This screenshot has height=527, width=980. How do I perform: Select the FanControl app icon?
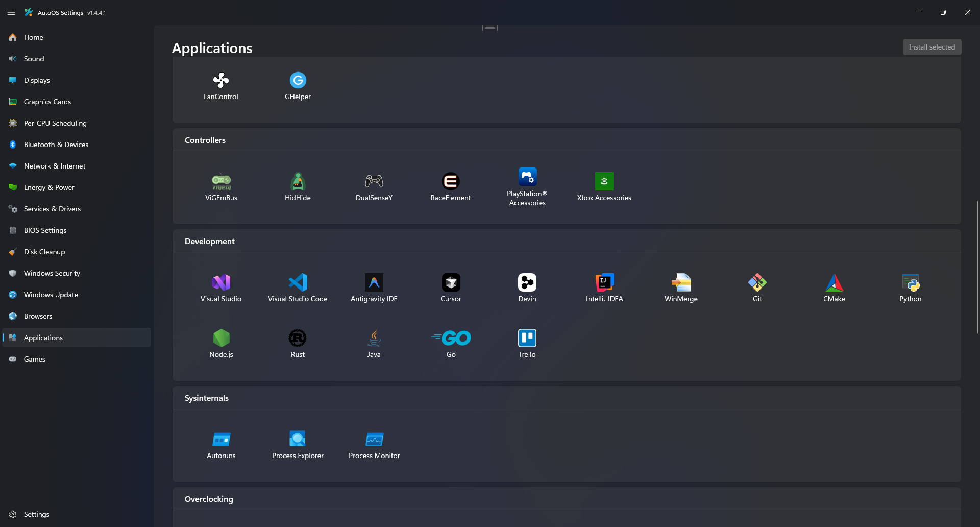221,80
